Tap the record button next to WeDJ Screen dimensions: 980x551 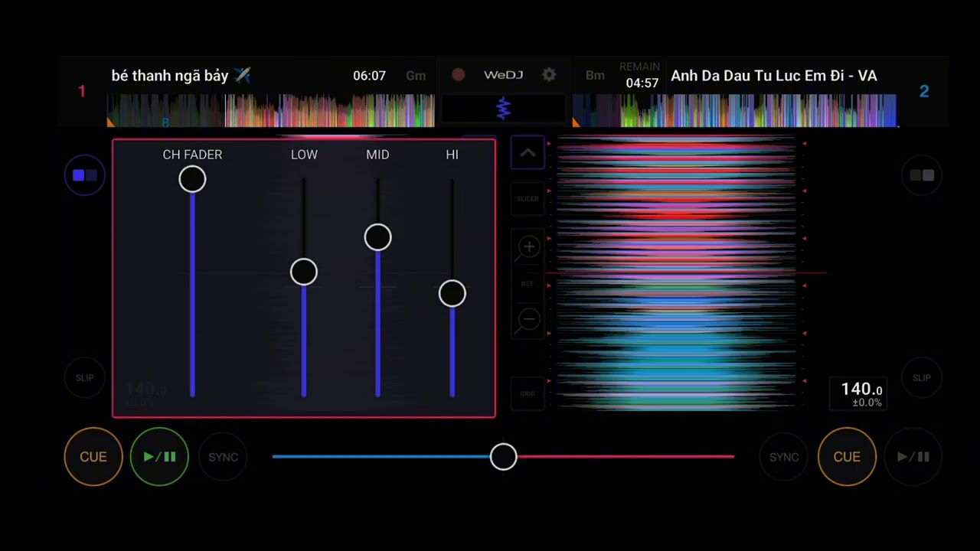point(458,75)
